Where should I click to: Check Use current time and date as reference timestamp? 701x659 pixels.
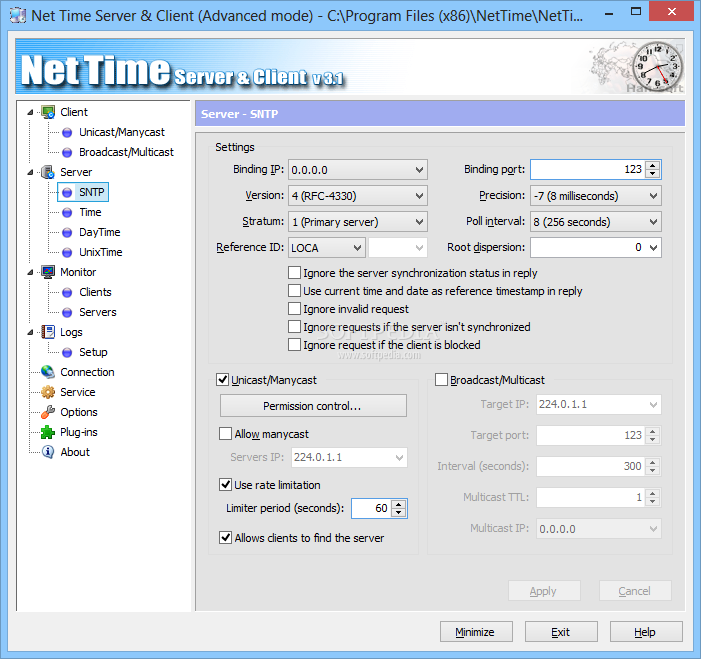pos(294,291)
